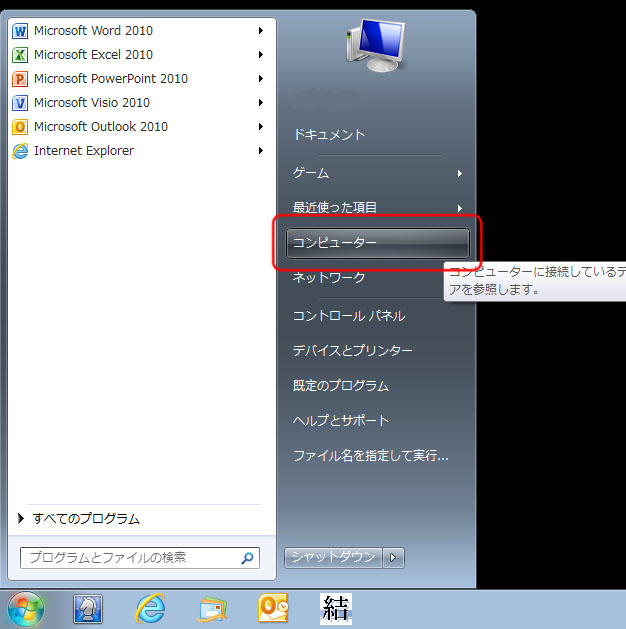Expand the Outlook 2010 jump list arrow
The width and height of the screenshot is (626, 629).
[x=261, y=127]
